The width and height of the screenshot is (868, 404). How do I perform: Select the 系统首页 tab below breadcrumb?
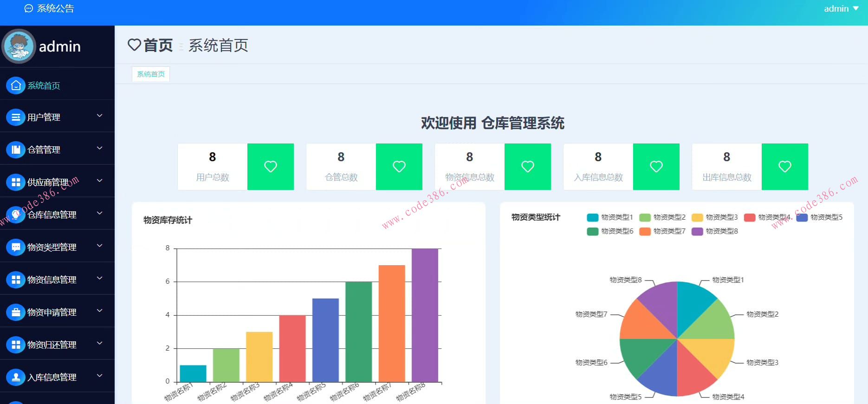point(151,74)
